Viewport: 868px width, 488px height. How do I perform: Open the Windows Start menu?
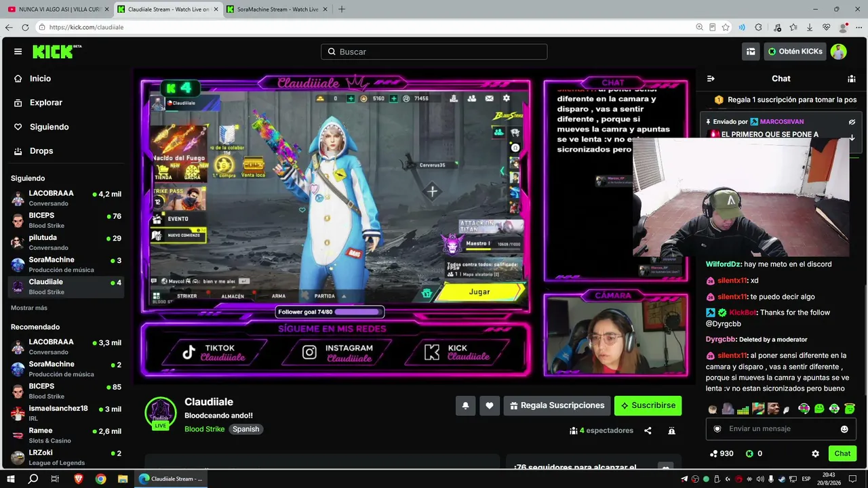(11, 479)
